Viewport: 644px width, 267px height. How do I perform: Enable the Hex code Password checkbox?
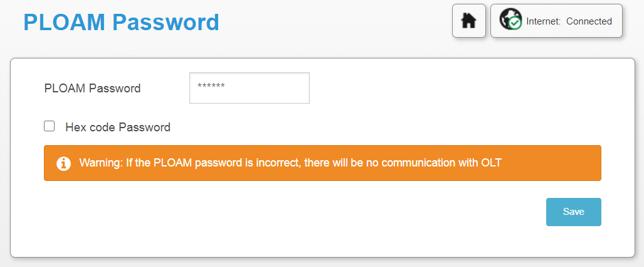tap(50, 126)
